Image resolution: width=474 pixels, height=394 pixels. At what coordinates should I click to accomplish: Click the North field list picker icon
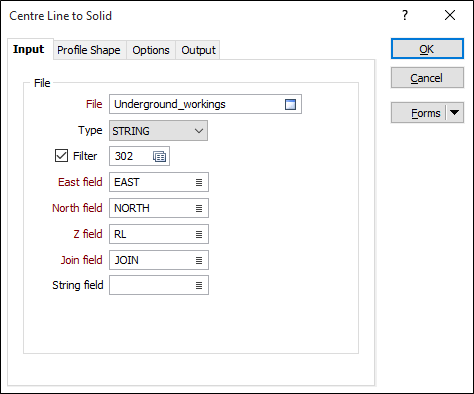coord(199,208)
